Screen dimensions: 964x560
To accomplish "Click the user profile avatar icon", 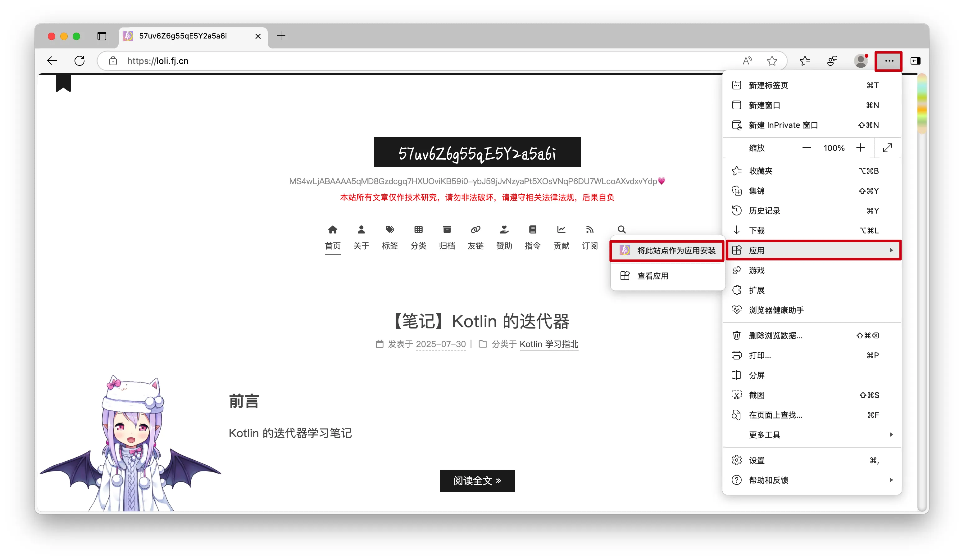I will coord(860,61).
